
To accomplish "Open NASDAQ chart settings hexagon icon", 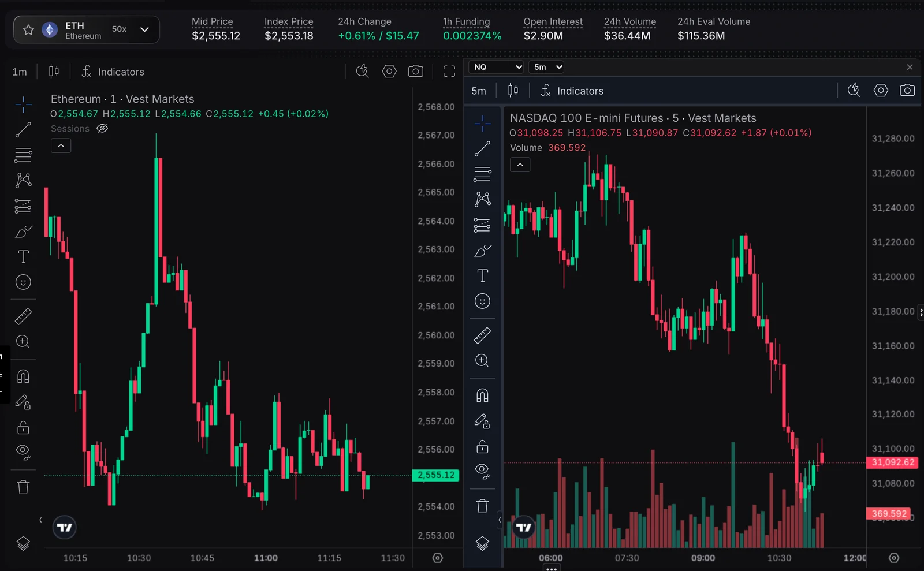I will click(881, 90).
